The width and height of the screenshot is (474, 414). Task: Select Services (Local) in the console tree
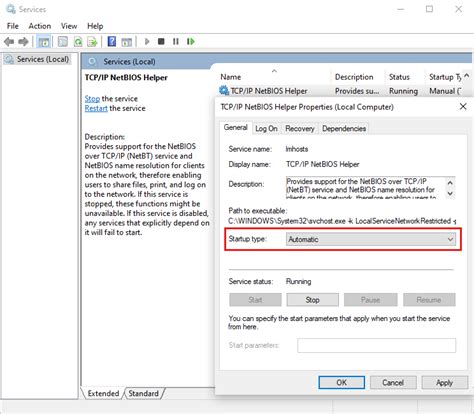coord(37,59)
